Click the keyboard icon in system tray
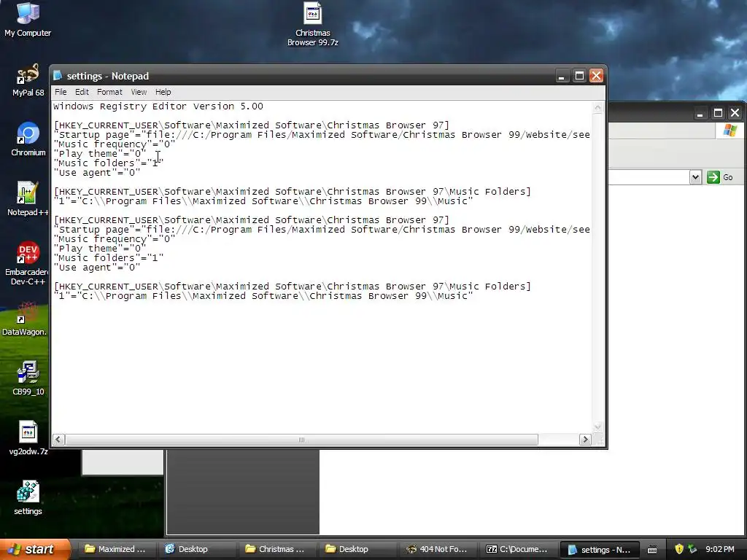 point(651,550)
